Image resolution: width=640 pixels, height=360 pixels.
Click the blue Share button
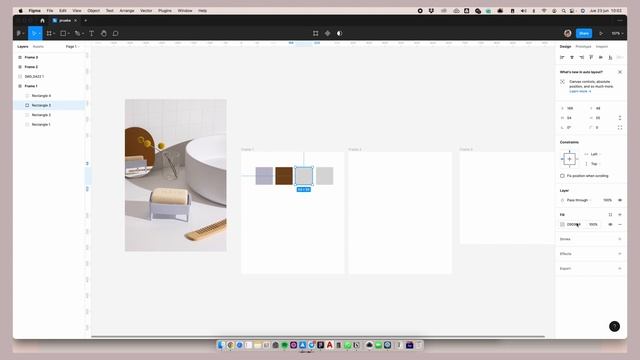pos(584,33)
